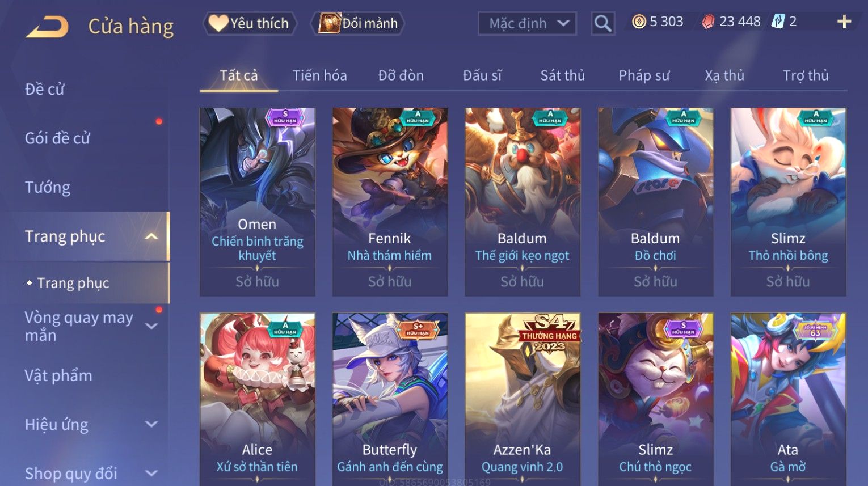The image size is (868, 486).
Task: Collapse the Trang phục sidebar section
Action: pos(151,236)
